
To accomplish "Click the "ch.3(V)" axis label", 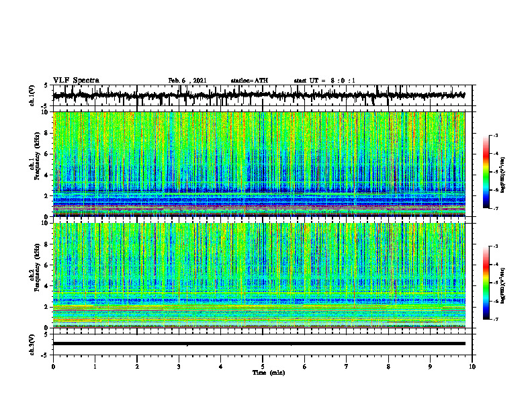I will [x=32, y=345].
